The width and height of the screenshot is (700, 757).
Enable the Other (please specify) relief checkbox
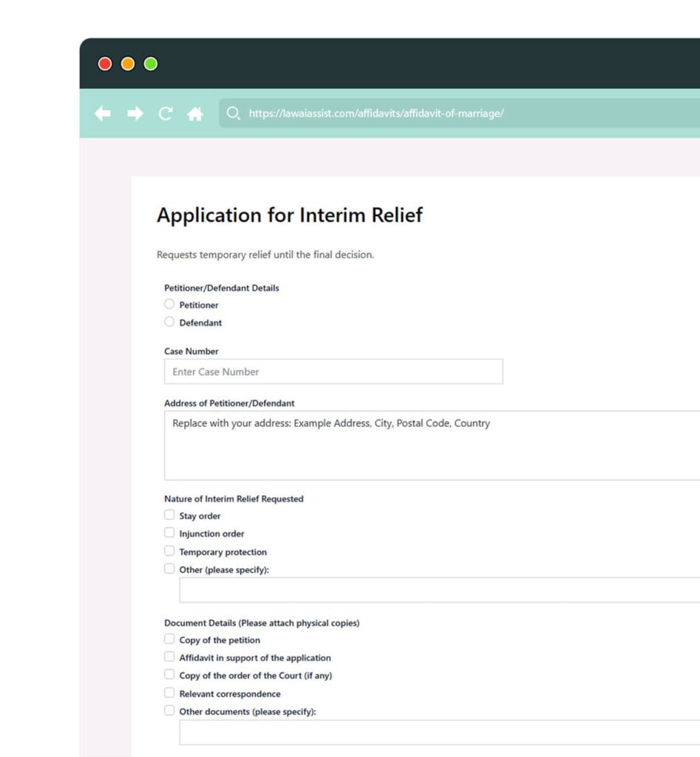[x=169, y=568]
